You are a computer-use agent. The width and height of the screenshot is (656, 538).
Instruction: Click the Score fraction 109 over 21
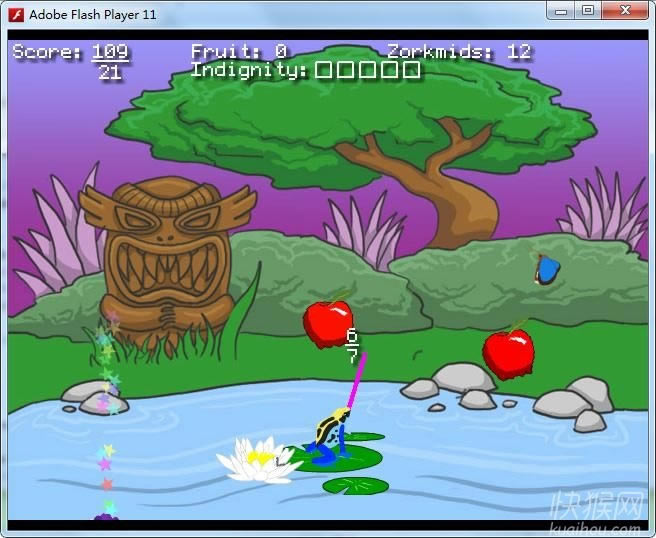(110, 61)
